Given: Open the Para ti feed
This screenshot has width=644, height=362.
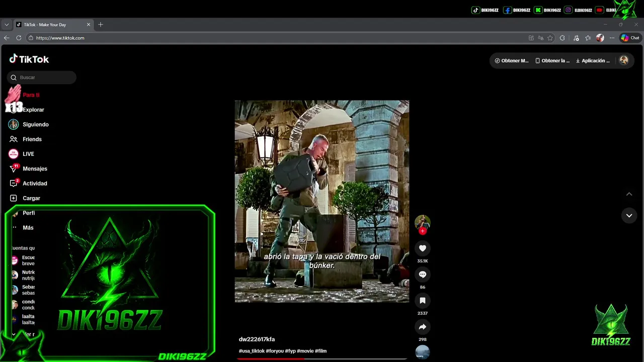Looking at the screenshot, I should (31, 95).
